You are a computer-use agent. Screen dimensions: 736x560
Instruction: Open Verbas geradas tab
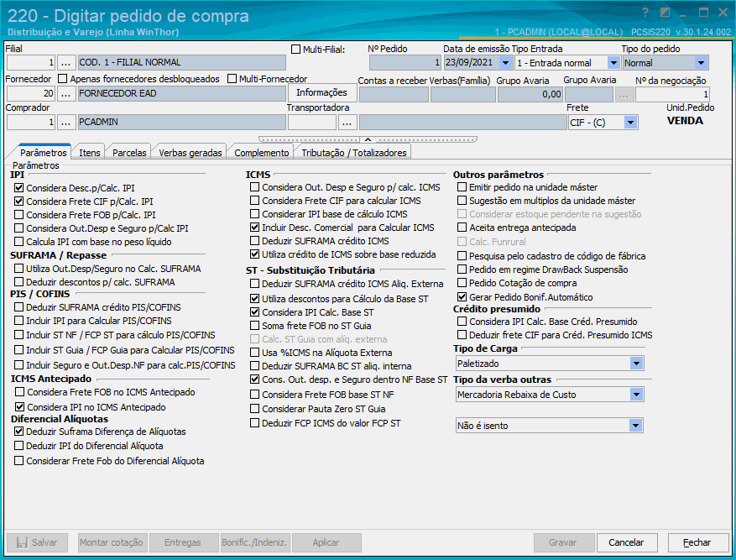pyautogui.click(x=191, y=153)
